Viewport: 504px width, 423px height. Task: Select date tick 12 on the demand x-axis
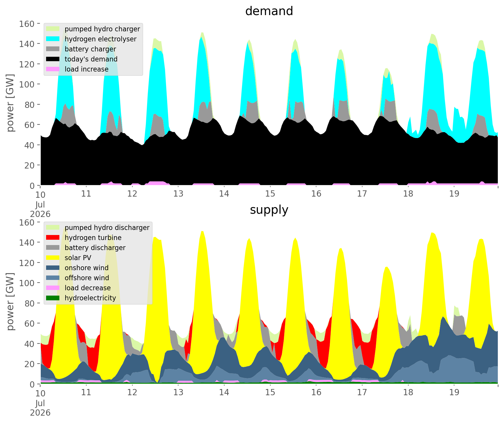[132, 194]
